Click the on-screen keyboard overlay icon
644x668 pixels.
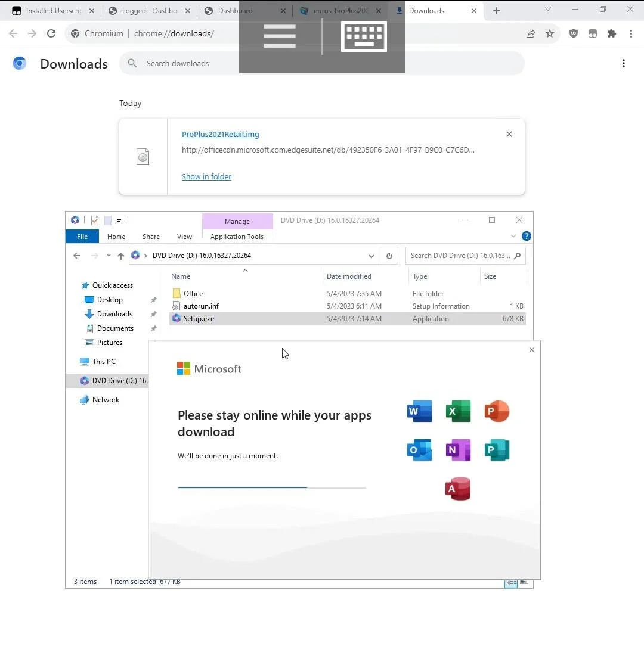coord(364,36)
